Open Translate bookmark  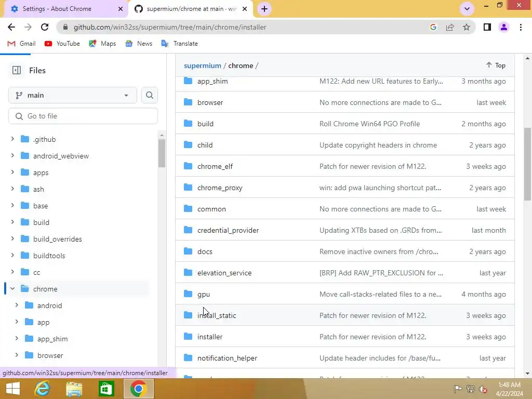[179, 44]
